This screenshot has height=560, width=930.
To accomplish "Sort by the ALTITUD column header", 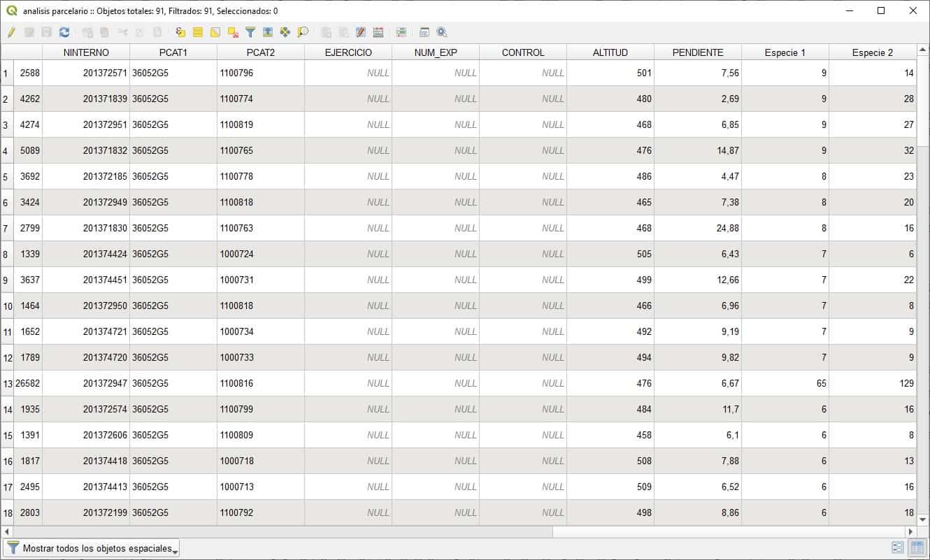I will click(610, 52).
